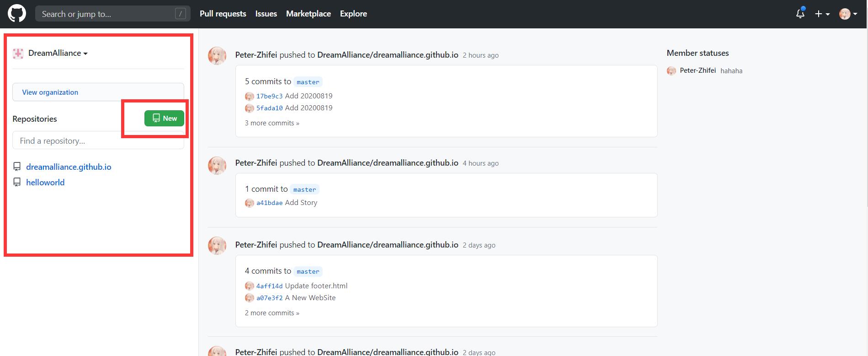Click Peter-Zhifei name in 2 hours ago event
Viewport: 868px width, 356px height.
click(x=256, y=55)
